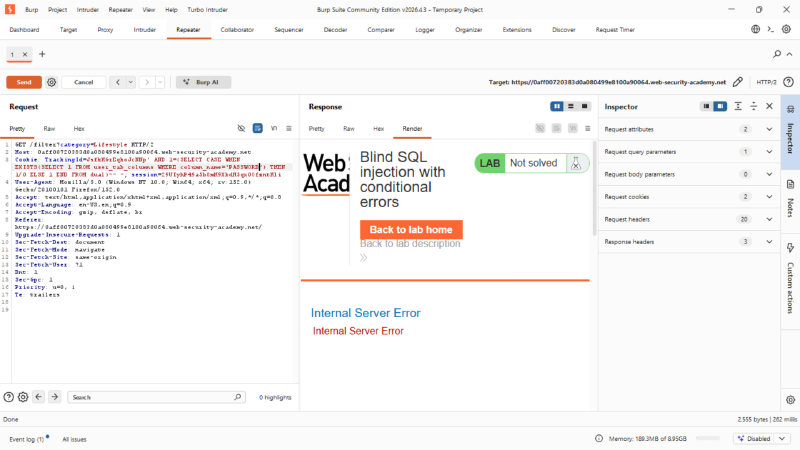Close the Inspector panel

pos(769,106)
